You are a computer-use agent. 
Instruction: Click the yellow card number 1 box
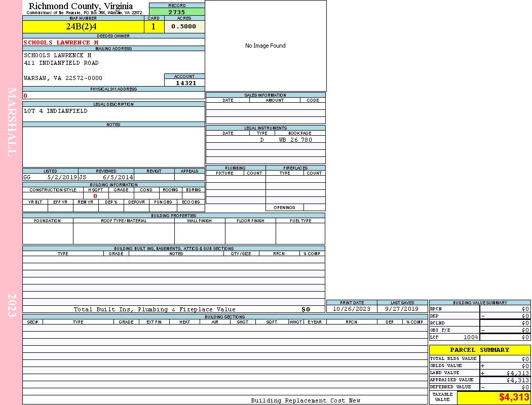(154, 27)
